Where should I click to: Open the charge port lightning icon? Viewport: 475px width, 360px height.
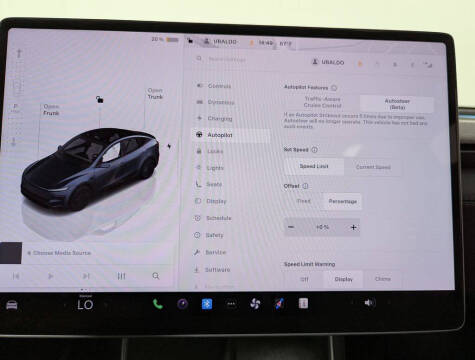[169, 146]
